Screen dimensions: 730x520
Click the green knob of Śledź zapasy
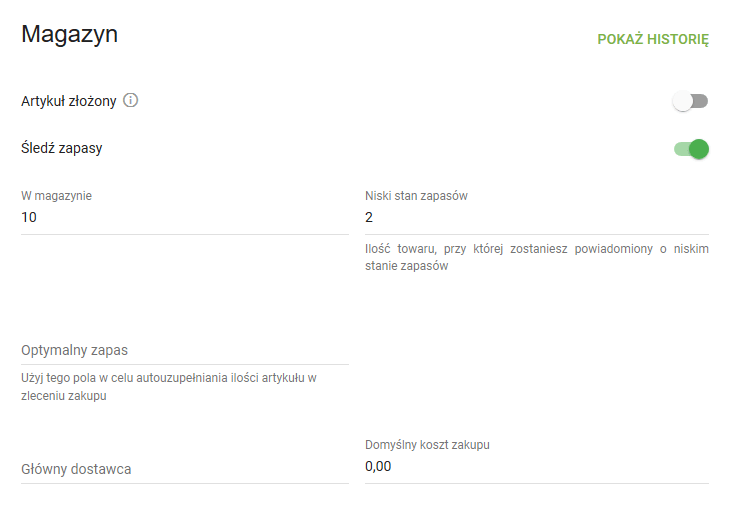[x=699, y=149]
